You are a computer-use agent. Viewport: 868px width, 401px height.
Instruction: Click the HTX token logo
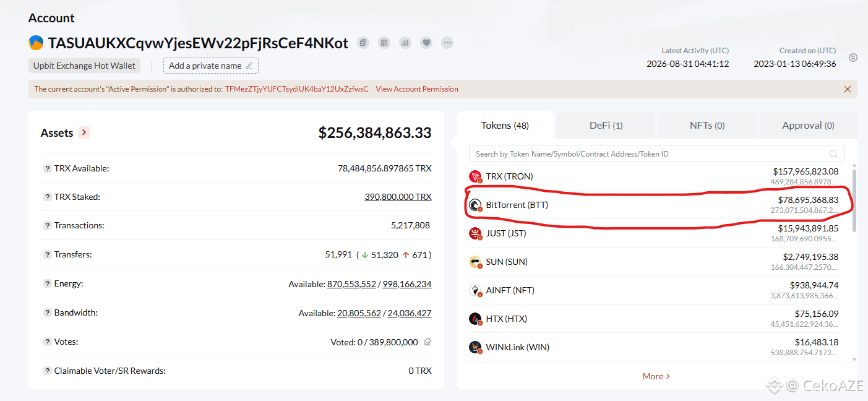[475, 319]
